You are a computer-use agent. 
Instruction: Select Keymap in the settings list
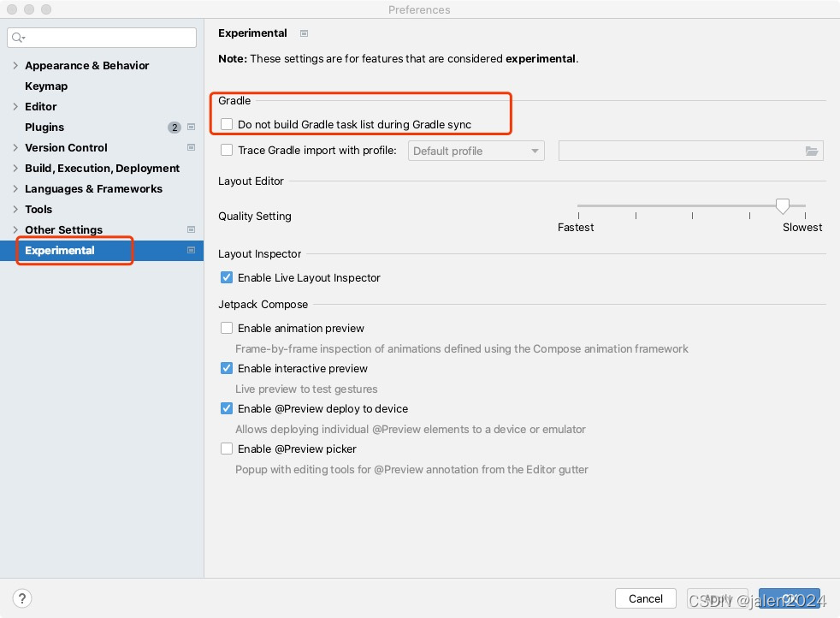coord(46,86)
